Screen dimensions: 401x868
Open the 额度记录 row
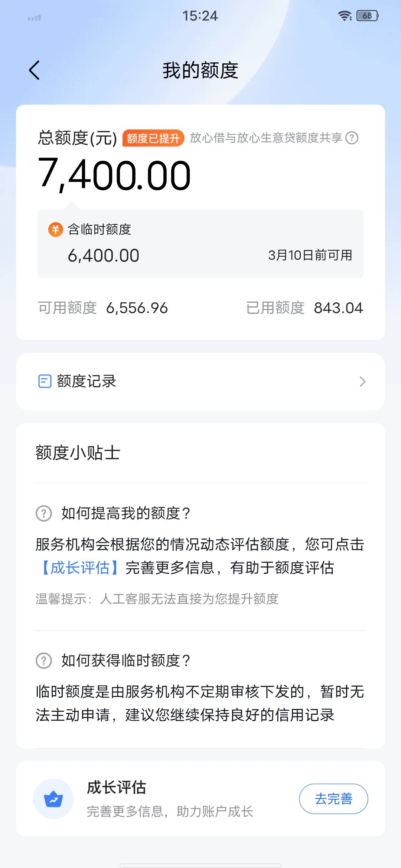pos(200,381)
